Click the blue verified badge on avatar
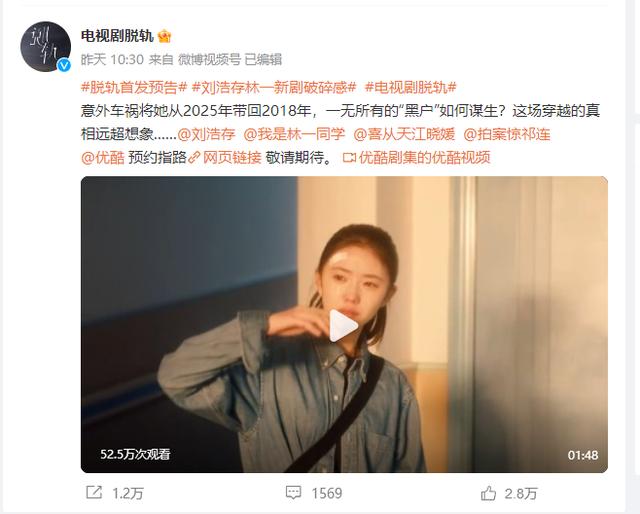This screenshot has height=514, width=640. point(64,65)
